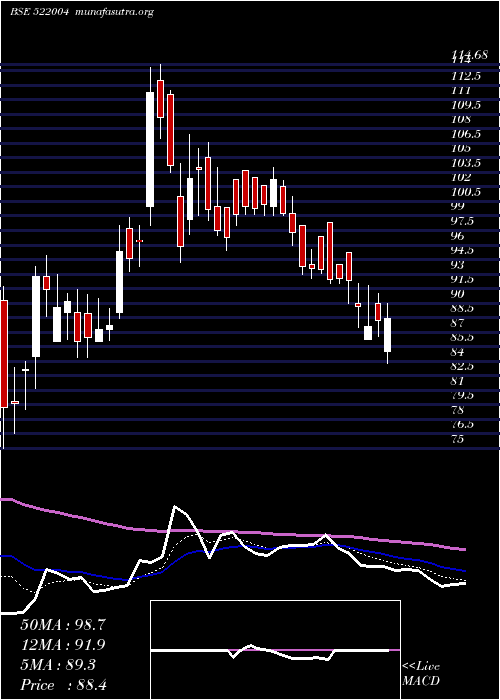The image size is (500, 700).
Task: Click the 87 price axis label
Action: pos(458,323)
